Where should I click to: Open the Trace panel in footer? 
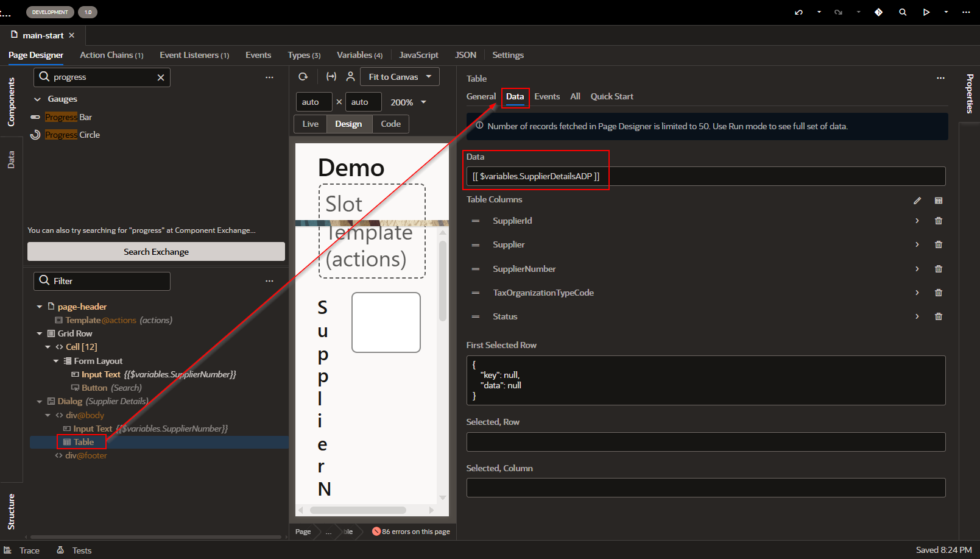click(22, 550)
